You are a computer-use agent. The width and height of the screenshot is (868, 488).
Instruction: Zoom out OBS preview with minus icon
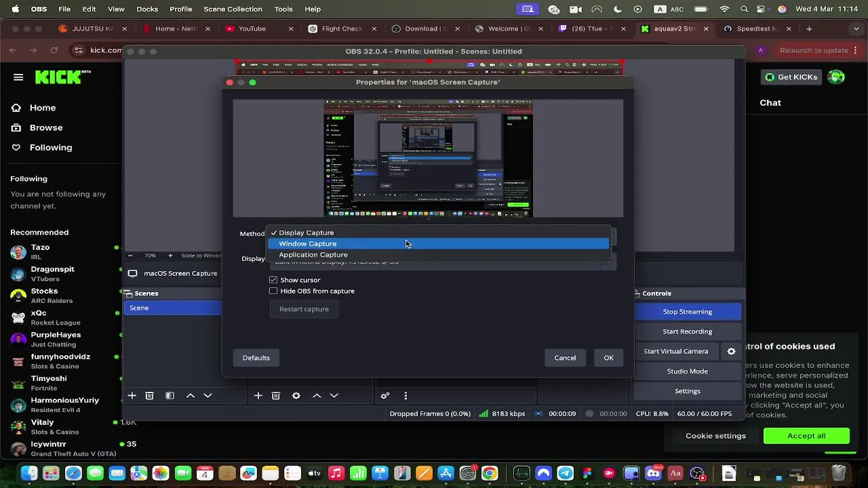click(x=131, y=256)
